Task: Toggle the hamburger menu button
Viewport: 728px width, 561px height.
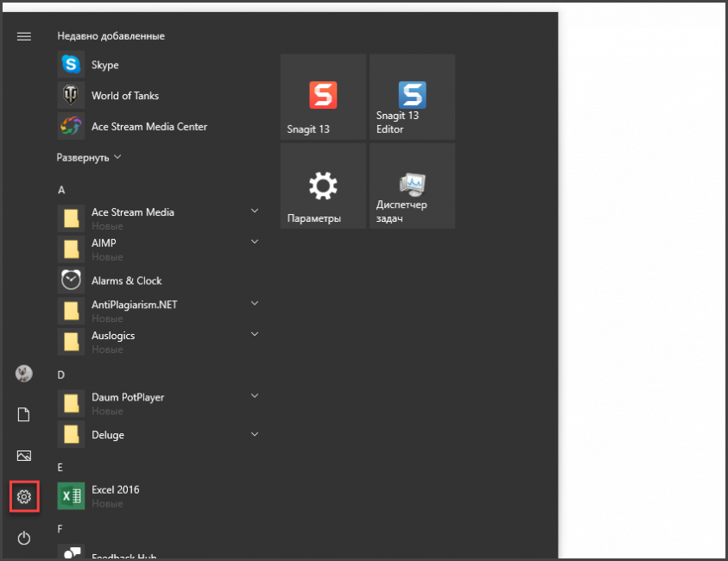Action: 24,36
